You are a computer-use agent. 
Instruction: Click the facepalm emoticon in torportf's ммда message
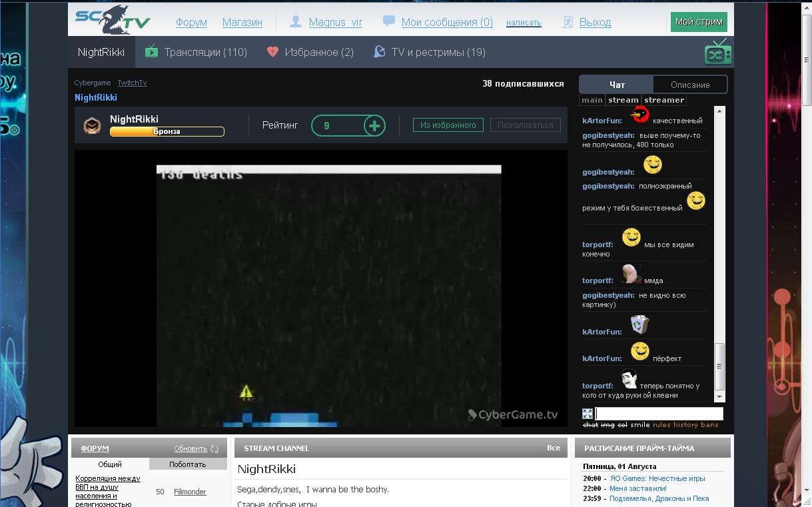pyautogui.click(x=631, y=273)
